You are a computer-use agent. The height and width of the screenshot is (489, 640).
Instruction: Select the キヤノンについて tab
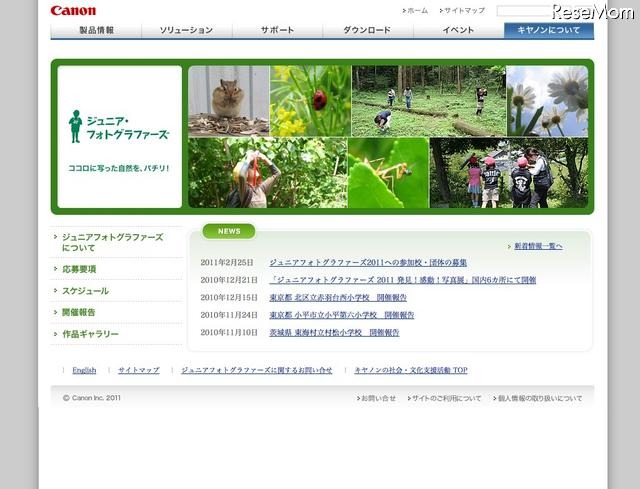pyautogui.click(x=549, y=30)
